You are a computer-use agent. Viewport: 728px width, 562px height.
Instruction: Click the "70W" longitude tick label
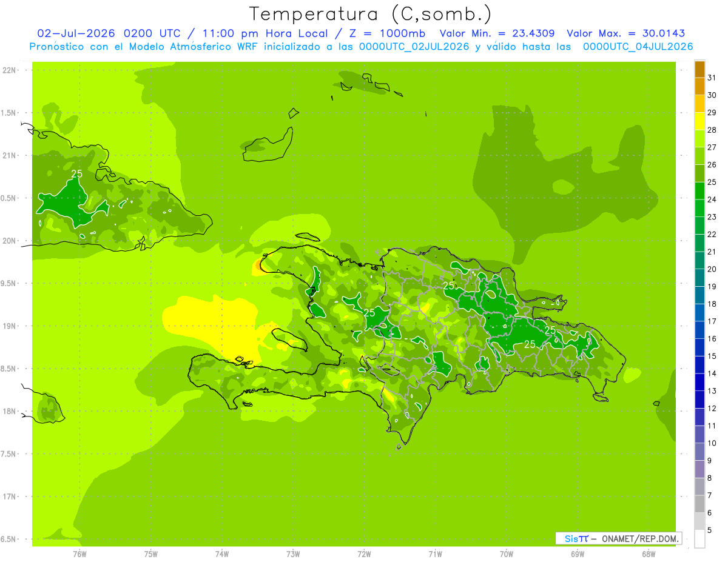[507, 554]
